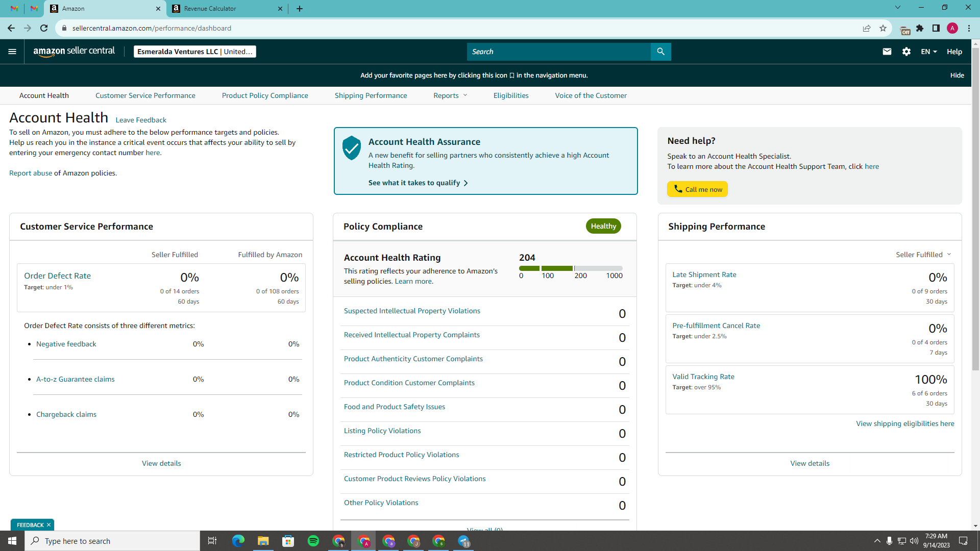The image size is (980, 551).
Task: Go back to the previous page
Action: pos(11,29)
